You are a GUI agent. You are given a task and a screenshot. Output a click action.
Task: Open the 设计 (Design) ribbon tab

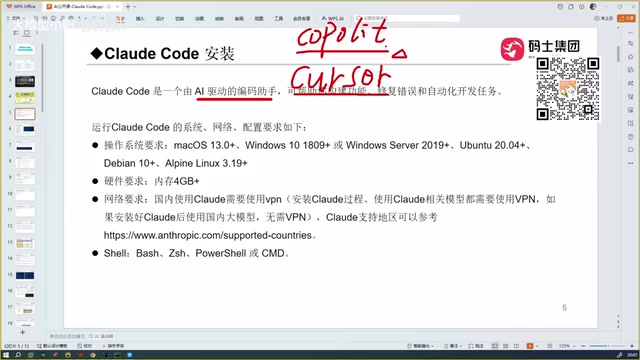coord(160,19)
